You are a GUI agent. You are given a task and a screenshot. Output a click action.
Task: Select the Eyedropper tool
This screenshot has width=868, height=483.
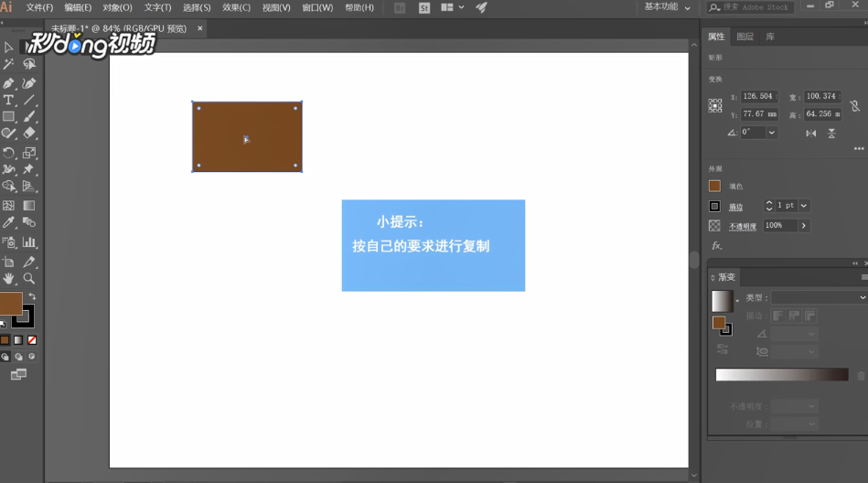[x=8, y=222]
